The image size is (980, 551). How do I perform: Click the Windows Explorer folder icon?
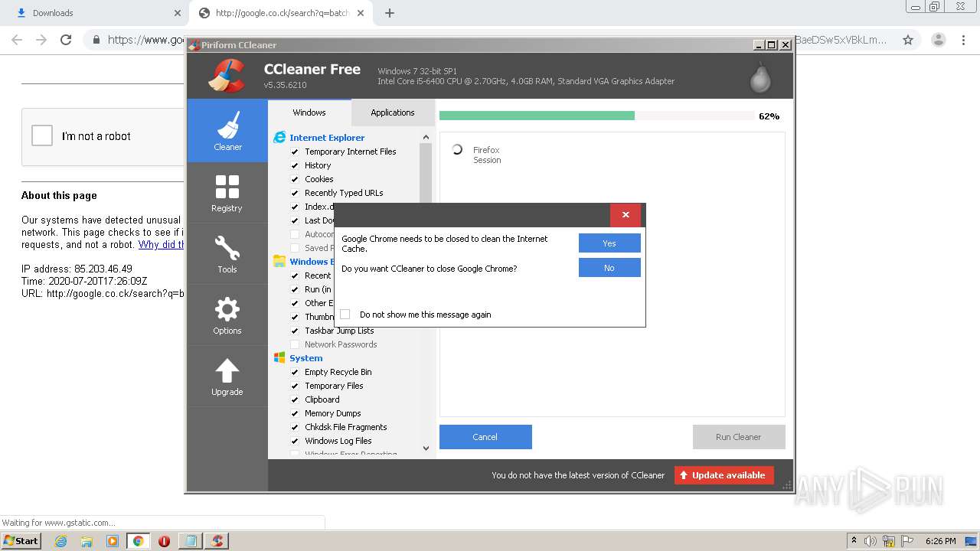point(279,262)
